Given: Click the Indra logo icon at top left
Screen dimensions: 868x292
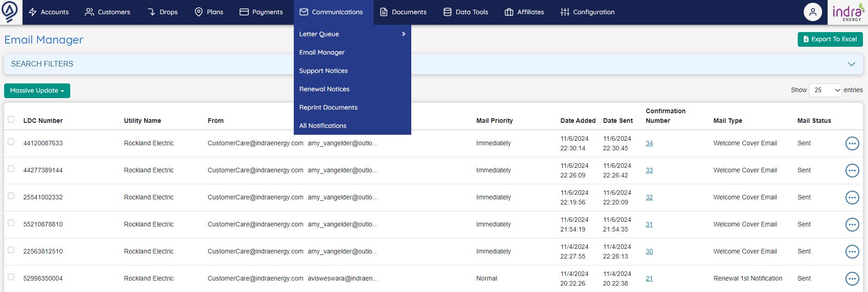Looking at the screenshot, I should (10, 11).
